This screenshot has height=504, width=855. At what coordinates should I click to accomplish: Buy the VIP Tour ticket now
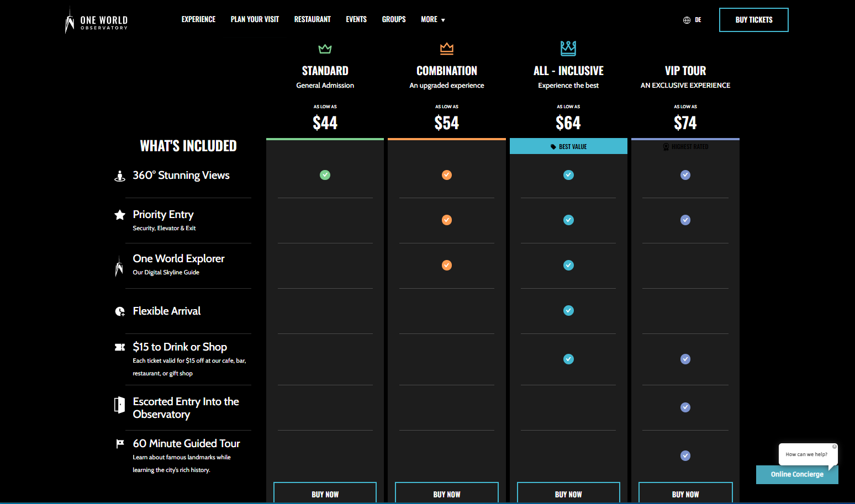685,493
